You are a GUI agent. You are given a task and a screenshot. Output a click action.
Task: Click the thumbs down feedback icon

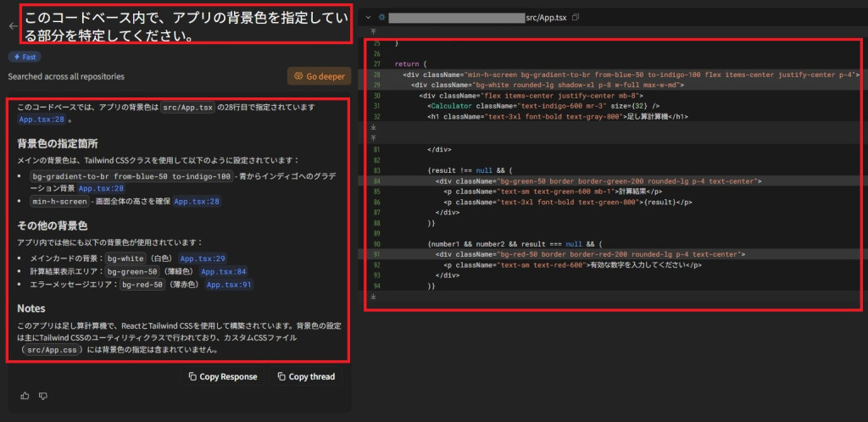(43, 396)
